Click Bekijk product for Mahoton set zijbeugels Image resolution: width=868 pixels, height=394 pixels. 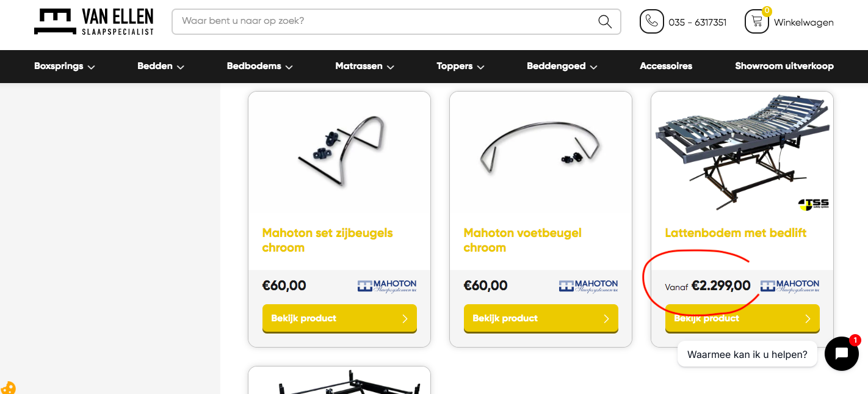click(339, 318)
